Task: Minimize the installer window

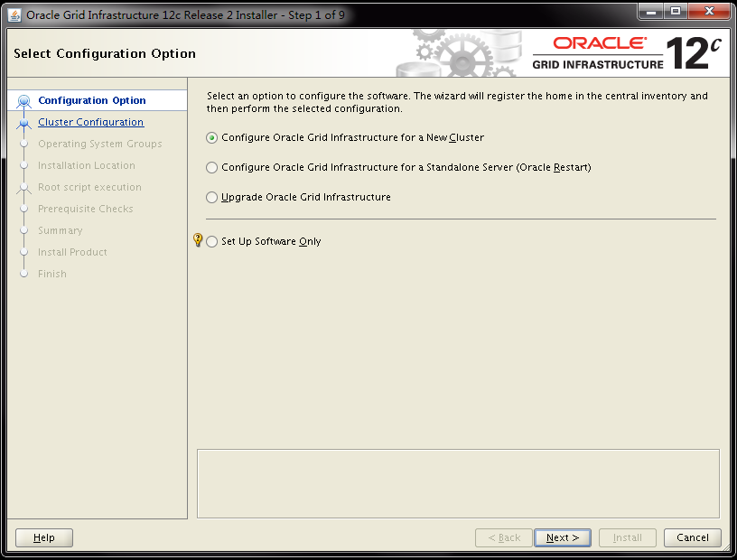Action: [x=651, y=12]
